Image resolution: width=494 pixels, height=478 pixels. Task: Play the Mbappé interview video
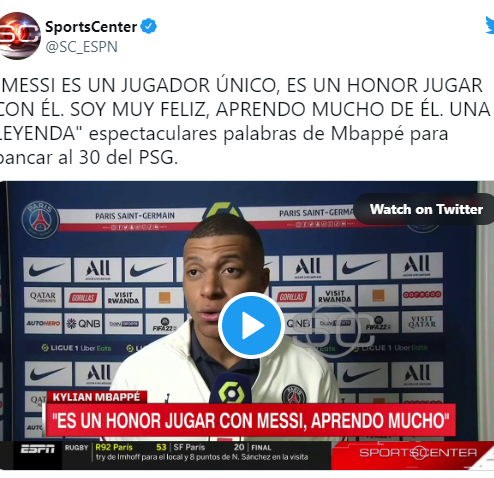pos(251,325)
